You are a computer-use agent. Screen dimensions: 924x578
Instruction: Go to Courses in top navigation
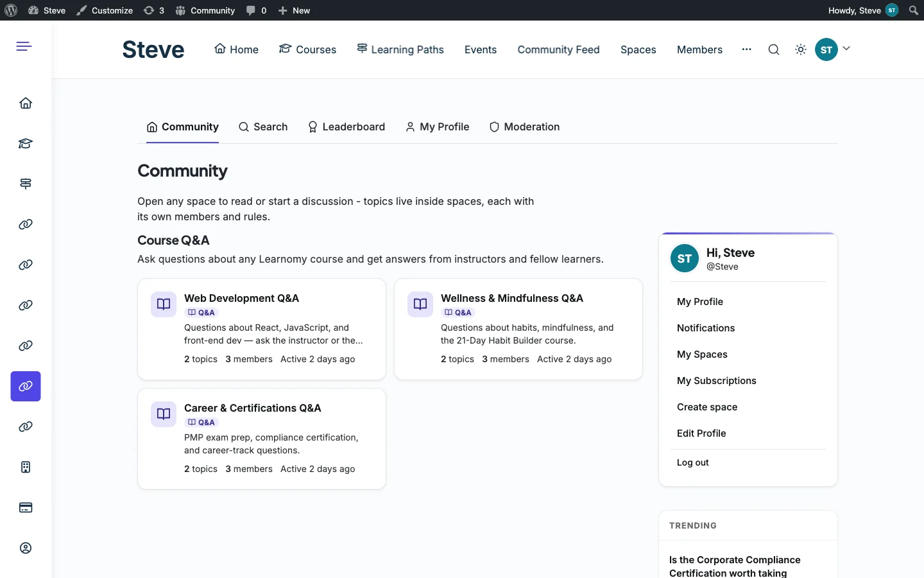coord(307,49)
